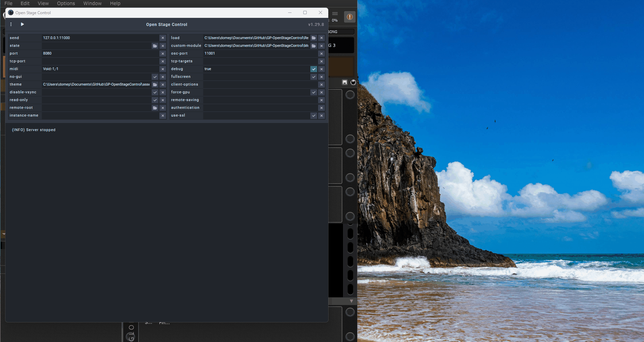
Task: Browse for a state file
Action: [x=155, y=46]
